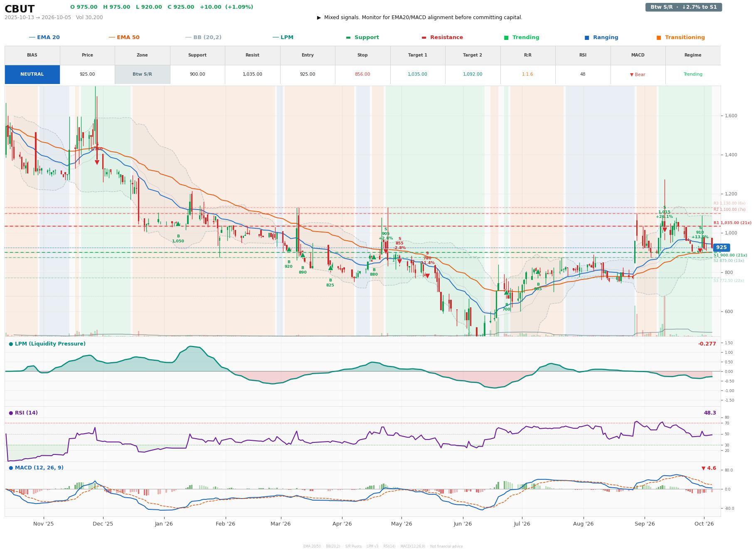Click the red Bear MACD indicator

point(638,74)
